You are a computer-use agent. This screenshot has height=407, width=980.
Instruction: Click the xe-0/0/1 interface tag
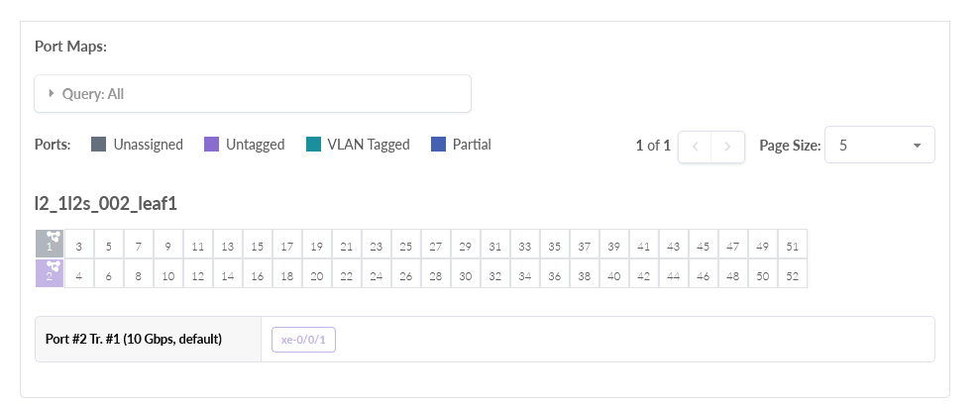303,340
